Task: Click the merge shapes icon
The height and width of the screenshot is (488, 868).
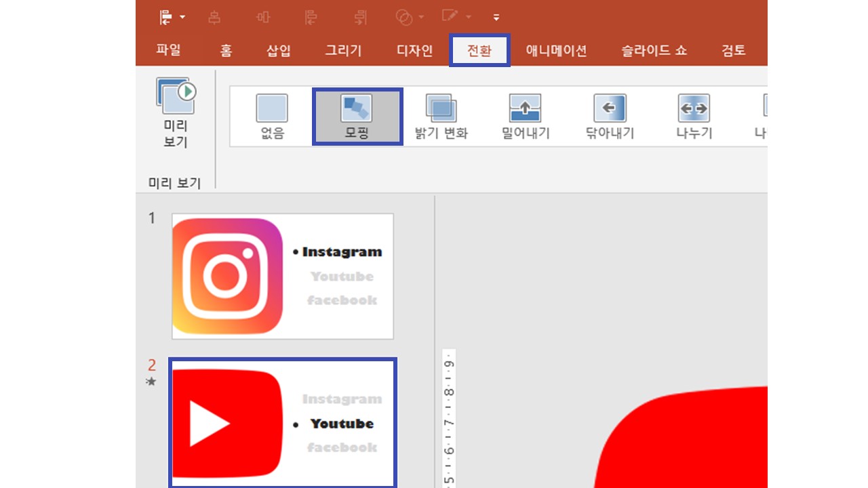Action: pyautogui.click(x=403, y=18)
